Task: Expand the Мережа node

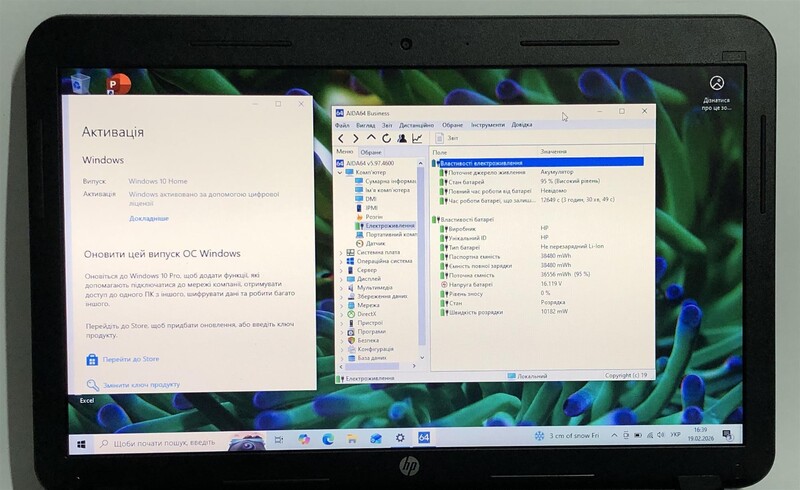Action: pos(341,305)
